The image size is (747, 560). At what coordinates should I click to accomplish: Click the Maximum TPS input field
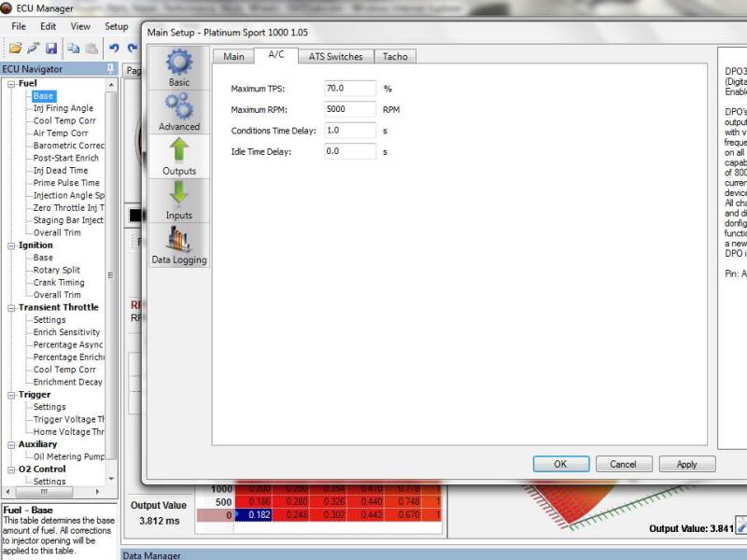tap(350, 88)
